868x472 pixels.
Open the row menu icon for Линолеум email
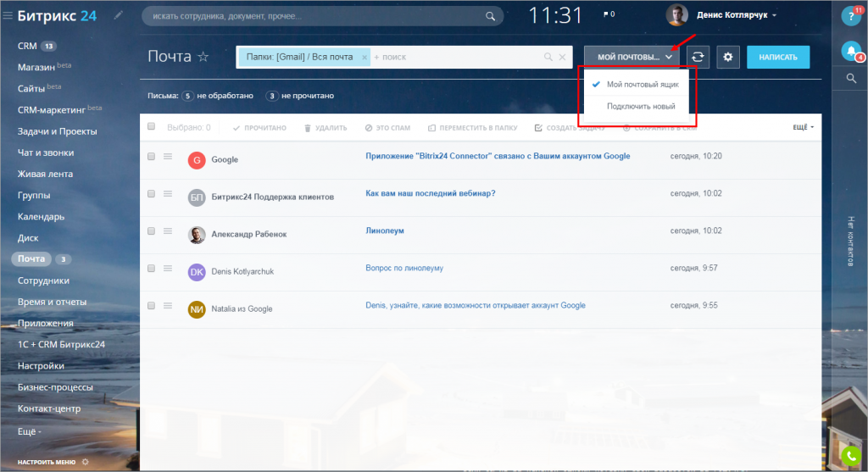coord(168,231)
